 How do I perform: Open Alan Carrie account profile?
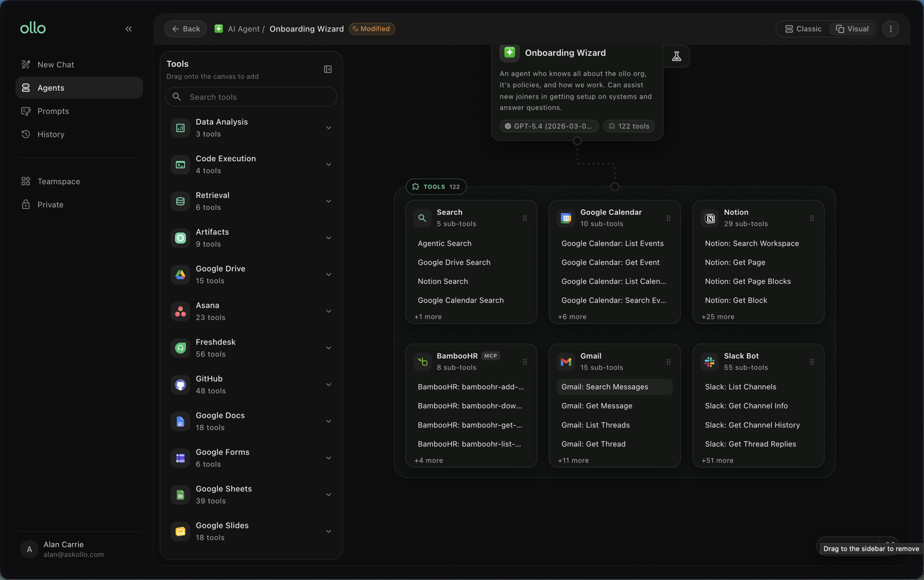(x=79, y=549)
